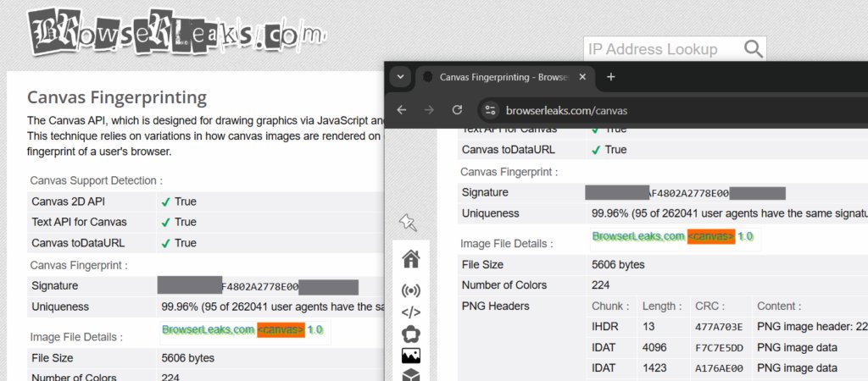
Task: Click the canvas image thumbnail in front window
Action: (676, 240)
